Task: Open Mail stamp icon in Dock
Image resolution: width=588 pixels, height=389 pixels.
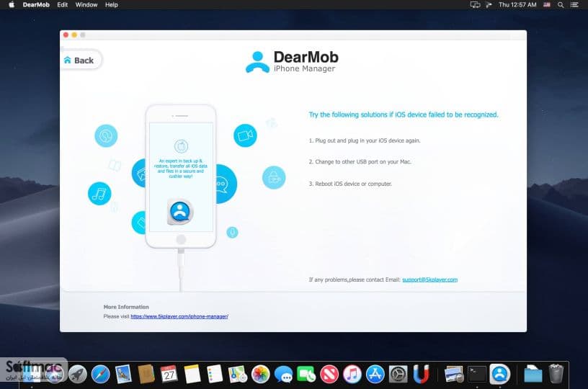Action: click(123, 374)
